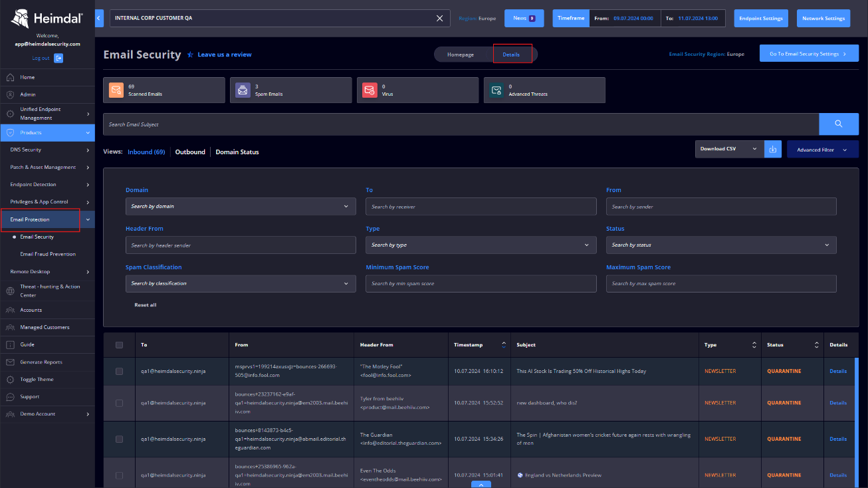This screenshot has height=488, width=868.
Task: Click the download icon next to Download CSV
Action: 772,149
